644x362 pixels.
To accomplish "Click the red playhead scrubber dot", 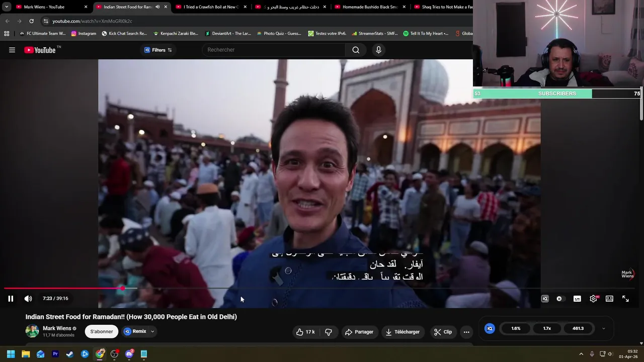I will (123, 289).
